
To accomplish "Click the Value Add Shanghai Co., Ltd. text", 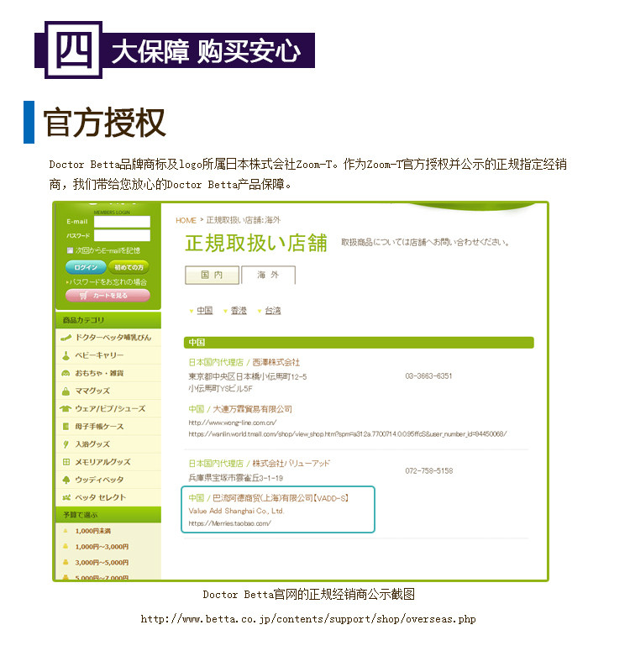I will pos(236,511).
